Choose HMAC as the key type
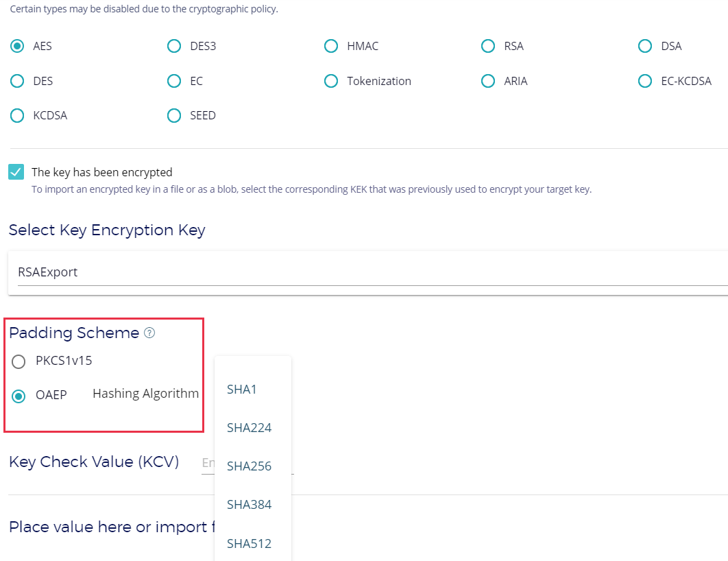Viewport: 728px width, 561px height. pos(331,47)
